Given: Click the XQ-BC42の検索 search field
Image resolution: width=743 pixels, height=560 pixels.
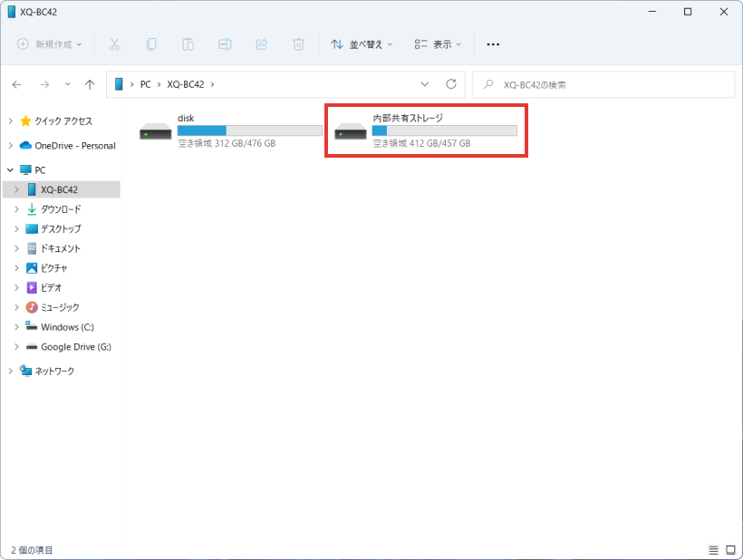Looking at the screenshot, I should (x=603, y=84).
